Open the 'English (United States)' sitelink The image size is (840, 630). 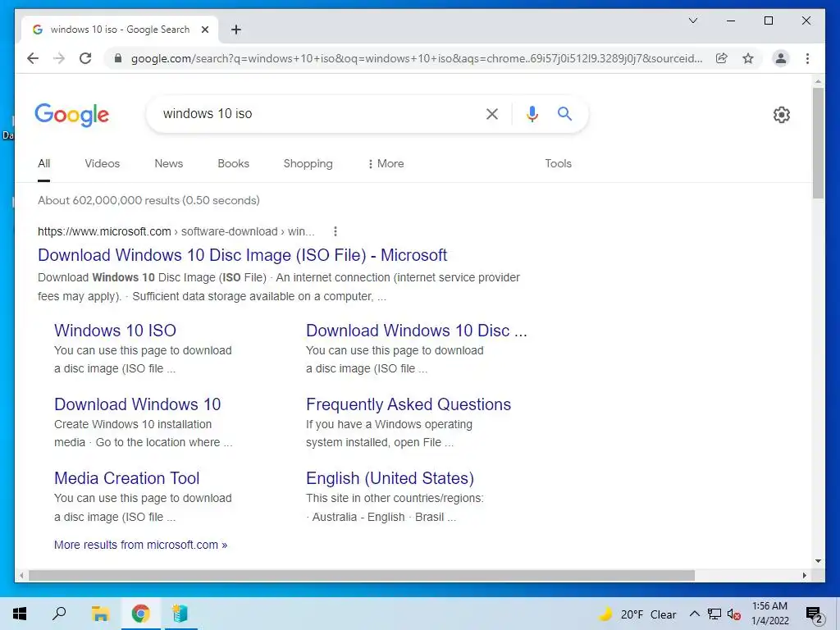click(x=390, y=478)
